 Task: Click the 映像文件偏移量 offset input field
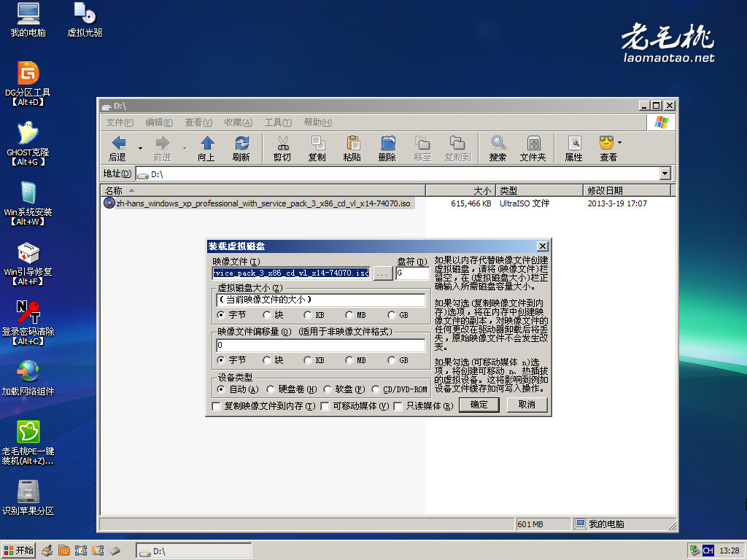(x=321, y=345)
